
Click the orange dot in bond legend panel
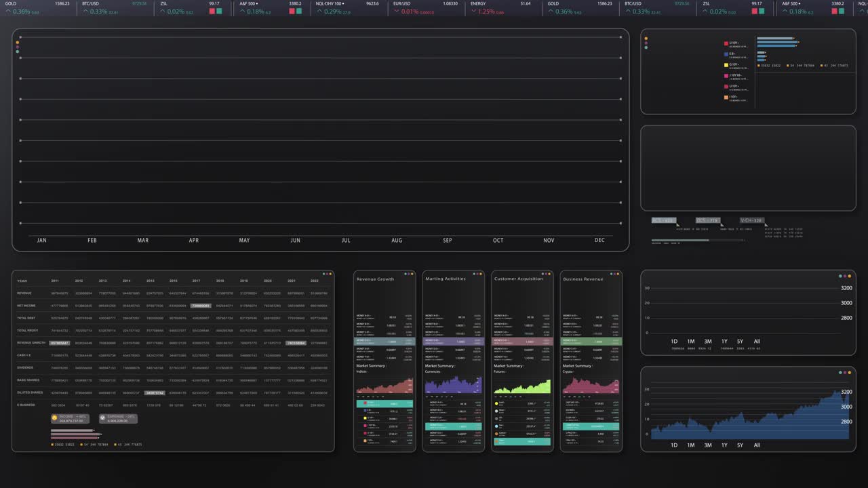646,39
